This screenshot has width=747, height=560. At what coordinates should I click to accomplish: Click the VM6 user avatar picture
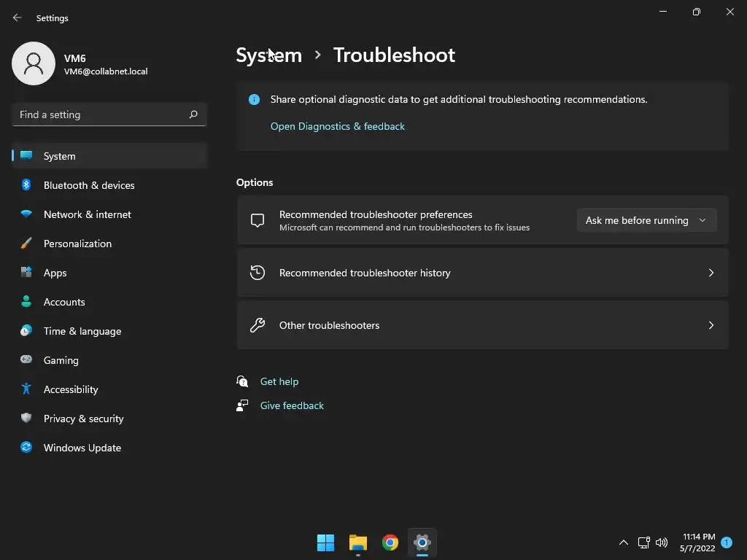pos(34,63)
